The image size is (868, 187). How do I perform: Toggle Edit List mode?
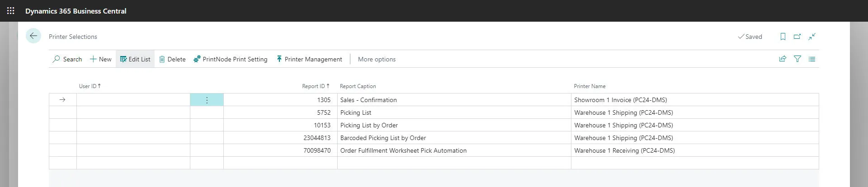coord(135,59)
